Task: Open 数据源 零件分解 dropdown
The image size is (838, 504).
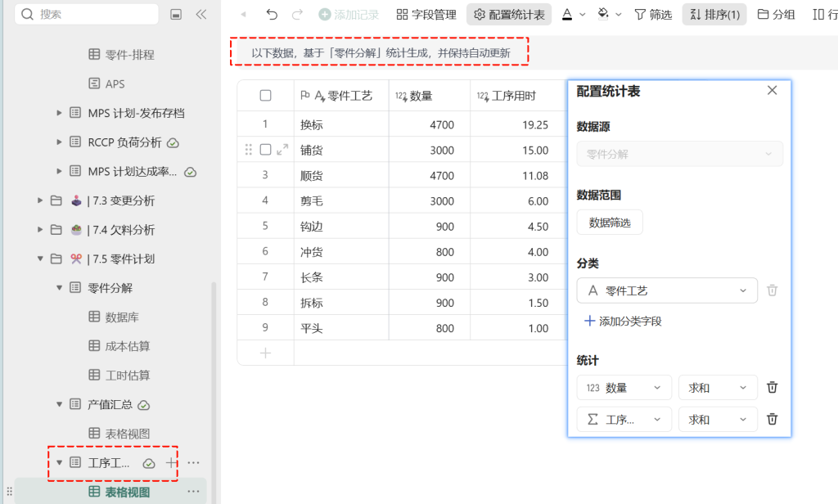Action: 680,154
